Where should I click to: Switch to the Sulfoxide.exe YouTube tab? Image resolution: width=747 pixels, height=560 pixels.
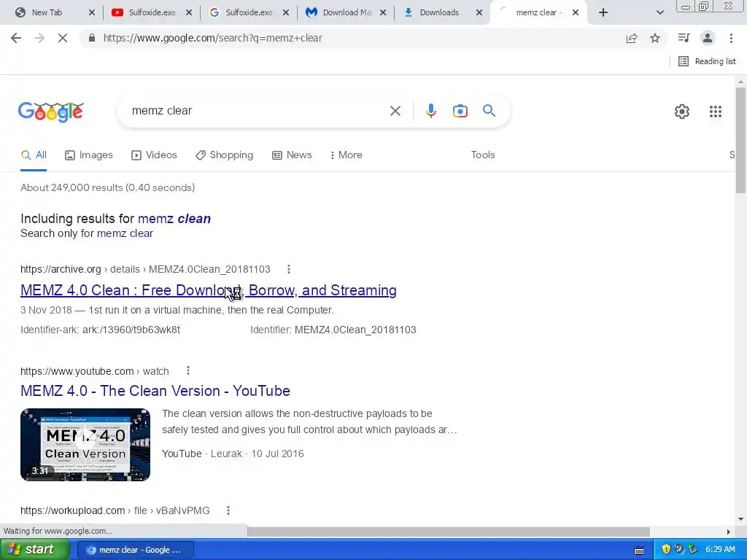(x=152, y=12)
